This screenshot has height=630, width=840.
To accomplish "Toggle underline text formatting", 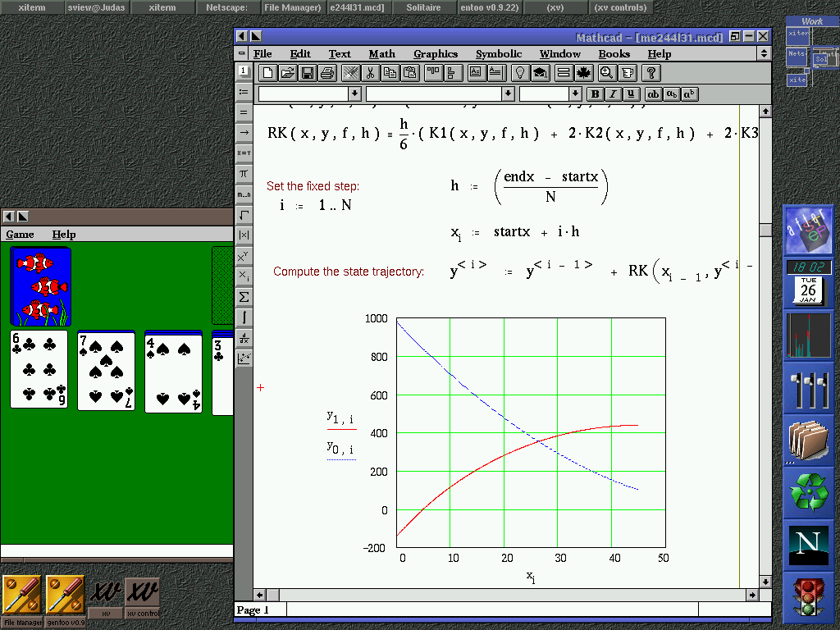I will (x=632, y=94).
